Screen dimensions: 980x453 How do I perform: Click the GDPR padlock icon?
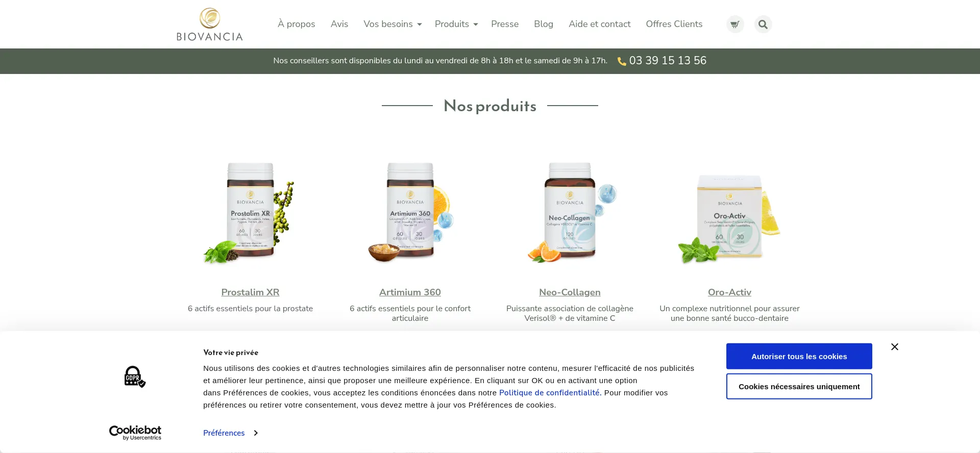click(135, 376)
